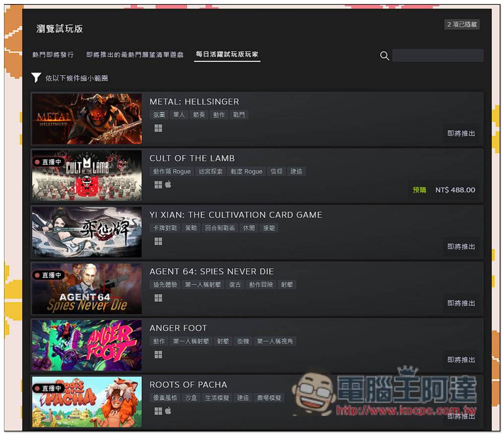Click the Apple icon under CULT OF THE LAMB

168,184
